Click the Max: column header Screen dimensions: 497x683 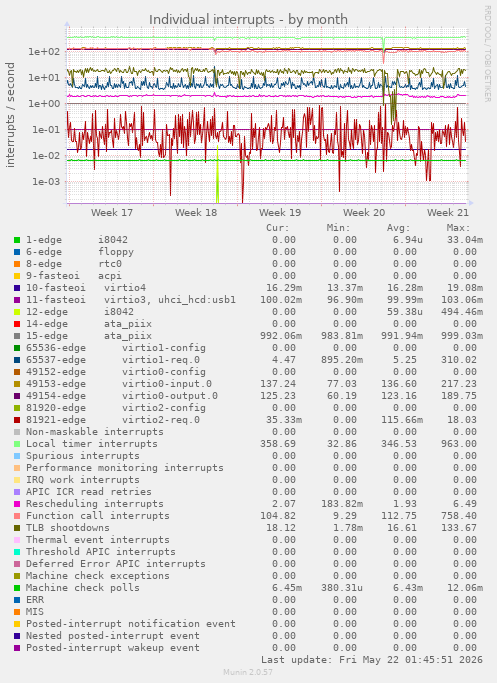pyautogui.click(x=458, y=228)
